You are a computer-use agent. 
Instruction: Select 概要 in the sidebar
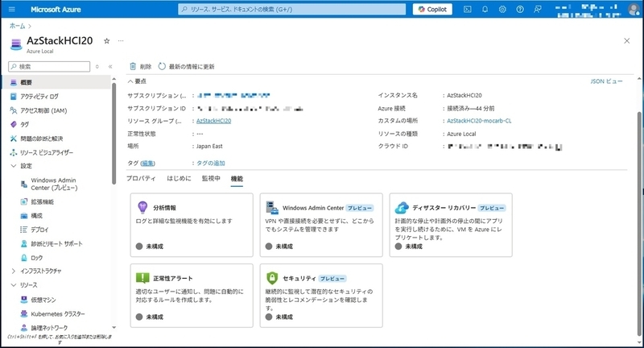click(56, 82)
